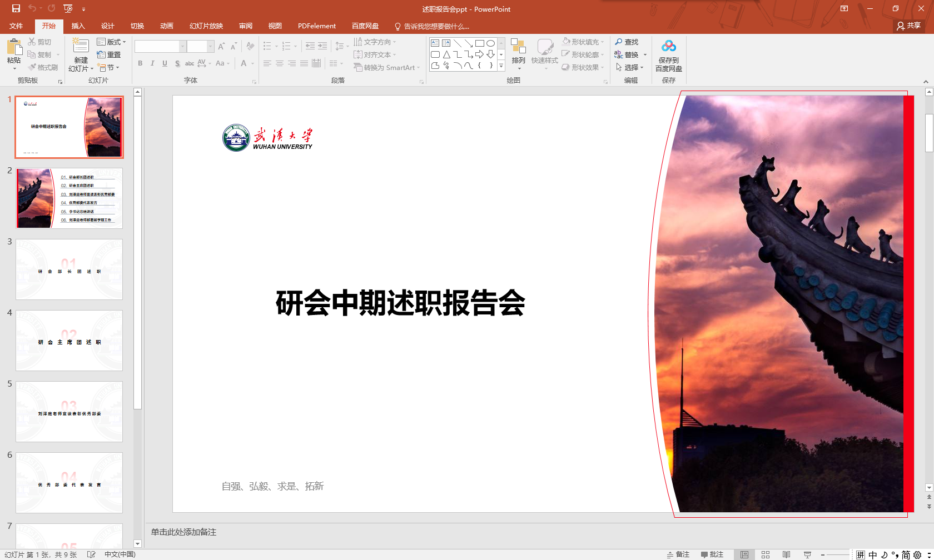This screenshot has height=560, width=934.
Task: Expand the 版式 layout dropdown
Action: pyautogui.click(x=112, y=42)
